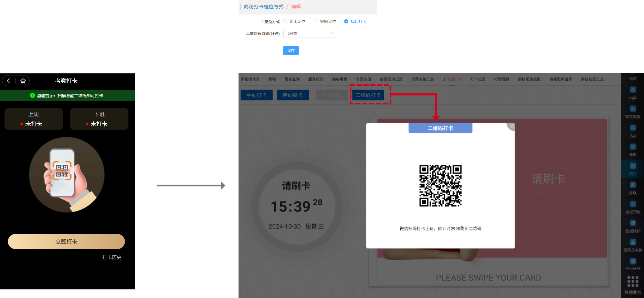Tap the 上班 未打卡 status card
This screenshot has height=298, width=644.
click(x=34, y=119)
